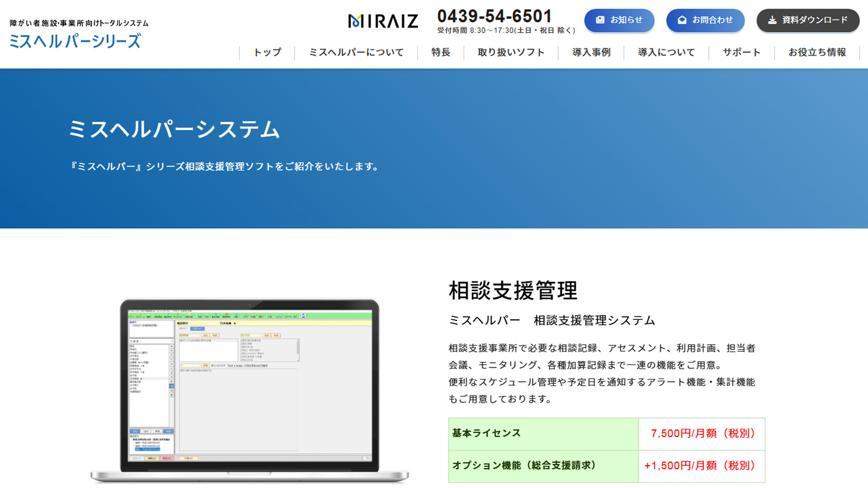Navigate to トップ in the menu bar
Image resolution: width=868 pixels, height=488 pixels.
tap(266, 53)
